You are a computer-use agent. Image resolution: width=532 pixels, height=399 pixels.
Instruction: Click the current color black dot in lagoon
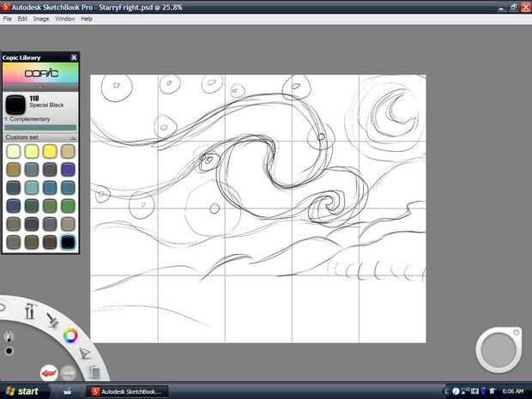(x=9, y=351)
